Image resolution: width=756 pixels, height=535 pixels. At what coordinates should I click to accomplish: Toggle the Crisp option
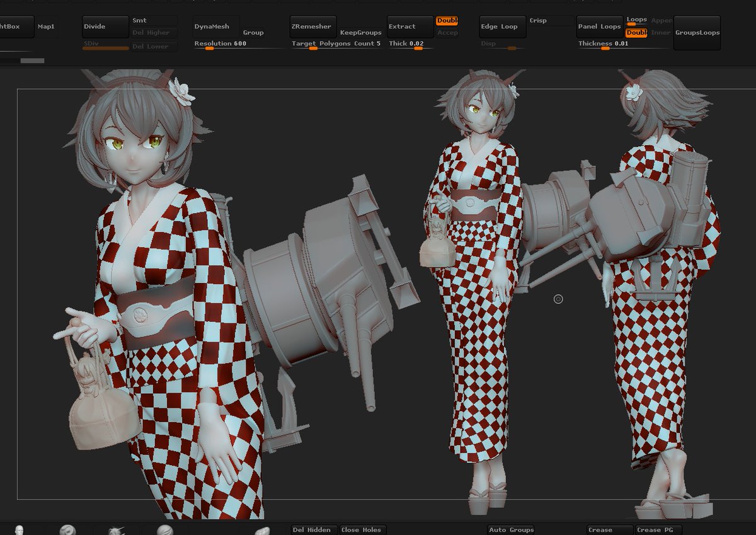[551, 21]
